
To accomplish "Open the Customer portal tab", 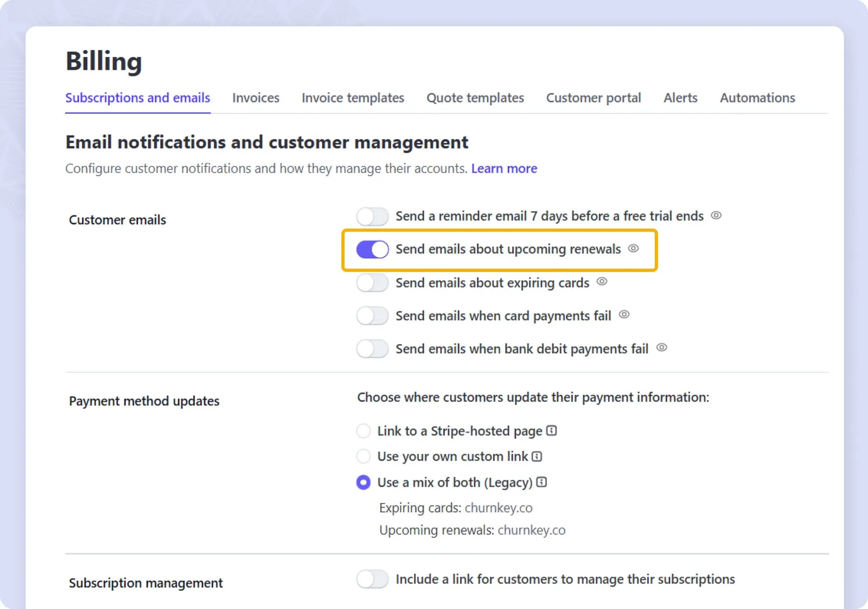I will 593,98.
